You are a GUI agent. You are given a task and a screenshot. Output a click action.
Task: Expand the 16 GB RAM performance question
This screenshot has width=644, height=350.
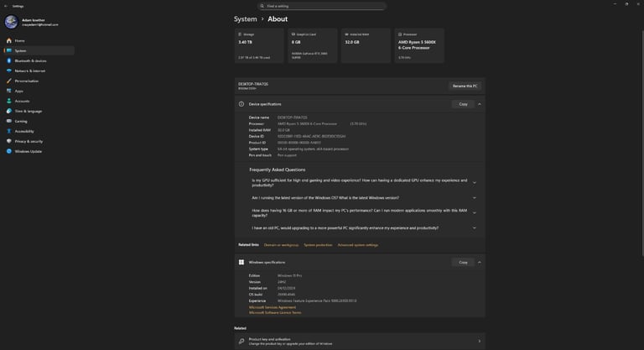click(x=475, y=213)
